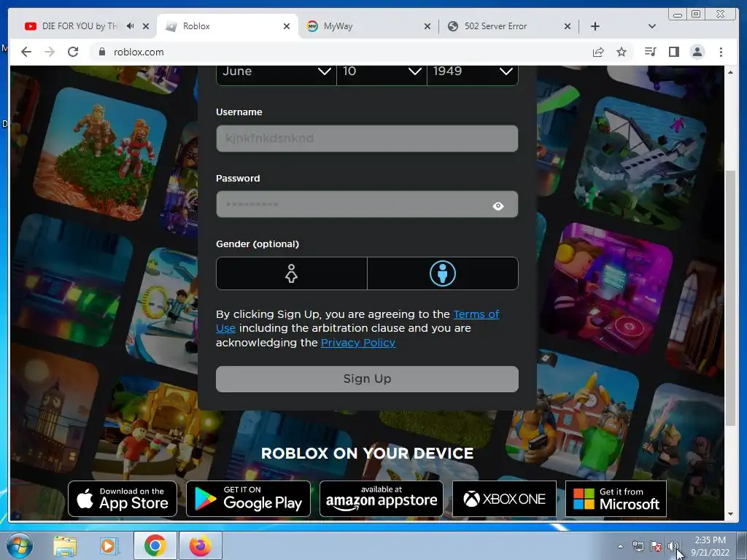View site lock security info

[x=101, y=52]
